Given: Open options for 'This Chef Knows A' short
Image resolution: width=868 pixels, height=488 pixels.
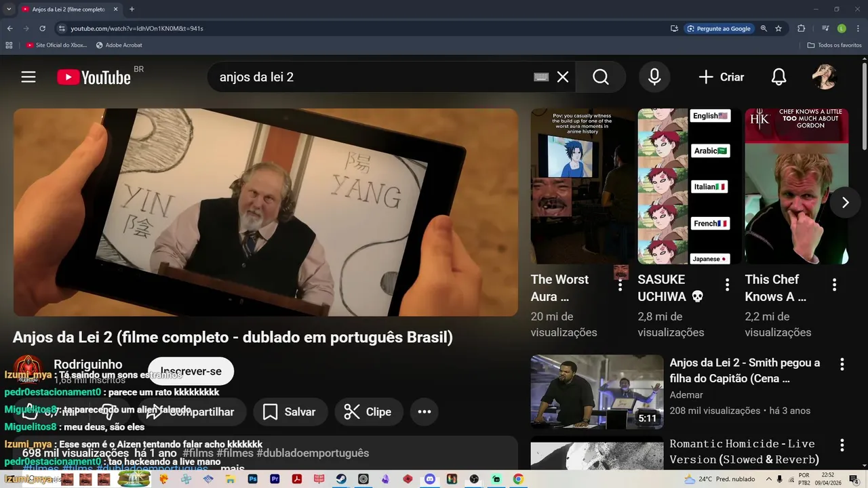Looking at the screenshot, I should 834,285.
